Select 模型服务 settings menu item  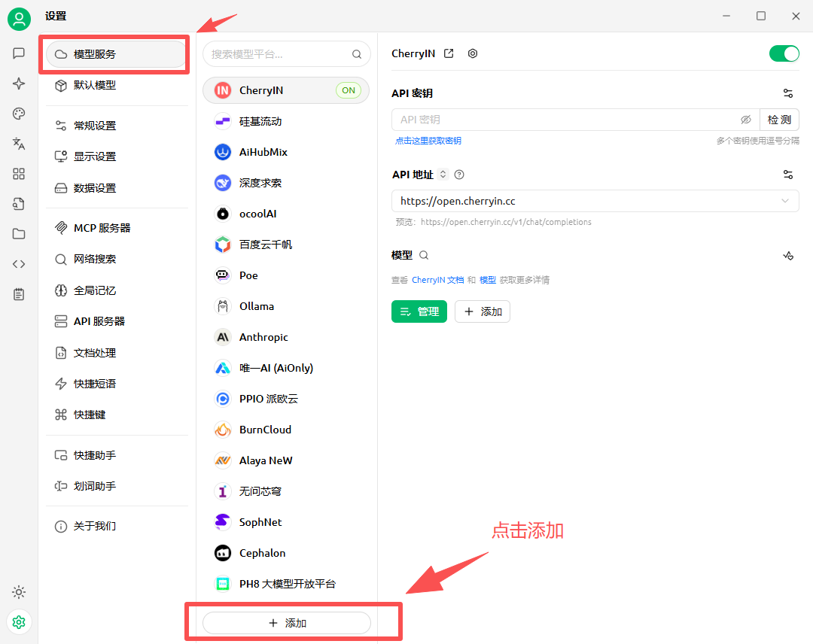pyautogui.click(x=116, y=54)
